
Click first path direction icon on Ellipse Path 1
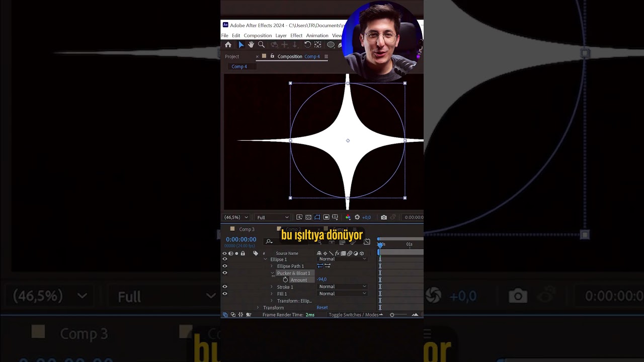(x=320, y=265)
